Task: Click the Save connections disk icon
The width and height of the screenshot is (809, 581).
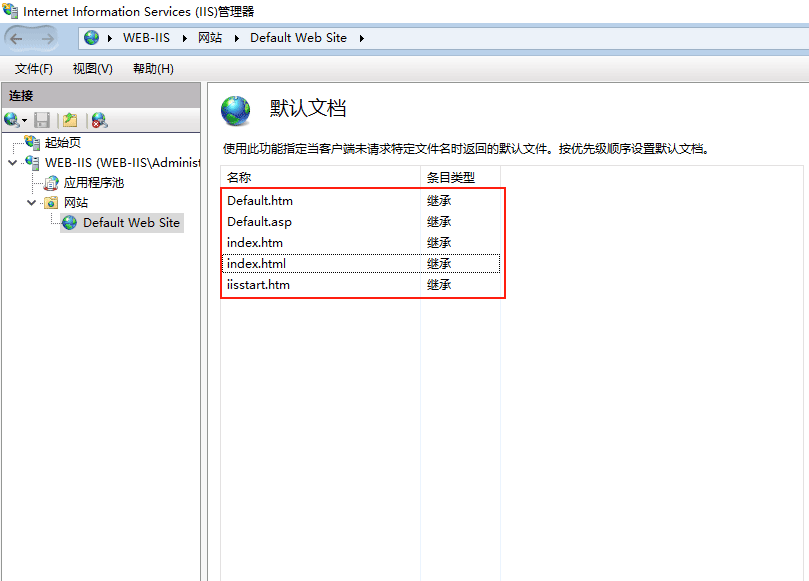Action: 42,120
